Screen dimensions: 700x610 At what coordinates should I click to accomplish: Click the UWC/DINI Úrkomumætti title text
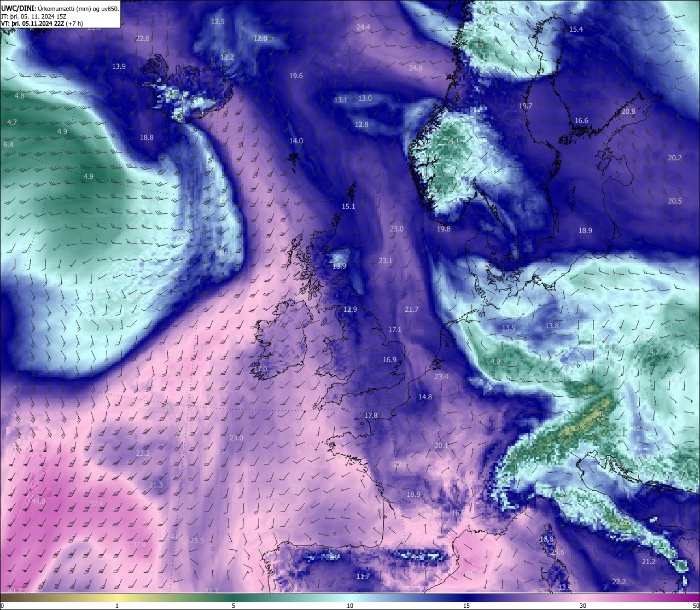click(60, 8)
